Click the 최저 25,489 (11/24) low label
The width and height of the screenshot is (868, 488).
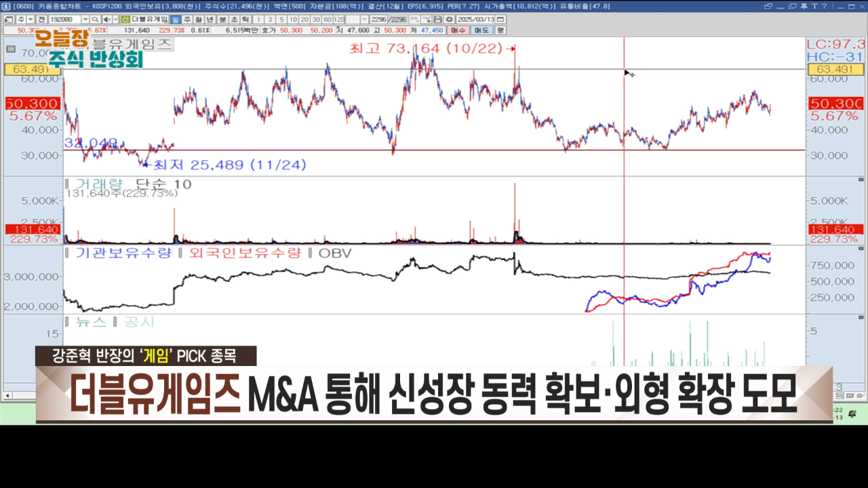pyautogui.click(x=230, y=164)
